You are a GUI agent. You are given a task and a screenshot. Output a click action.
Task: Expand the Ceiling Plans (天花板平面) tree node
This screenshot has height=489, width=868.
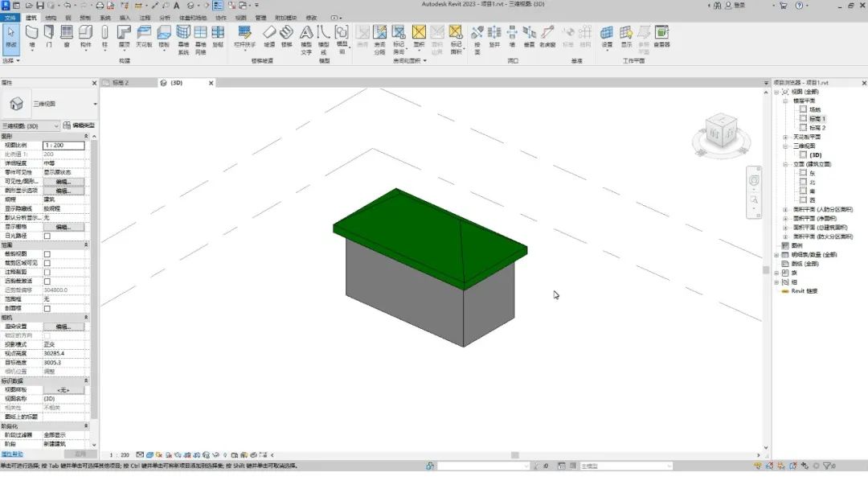pos(785,137)
